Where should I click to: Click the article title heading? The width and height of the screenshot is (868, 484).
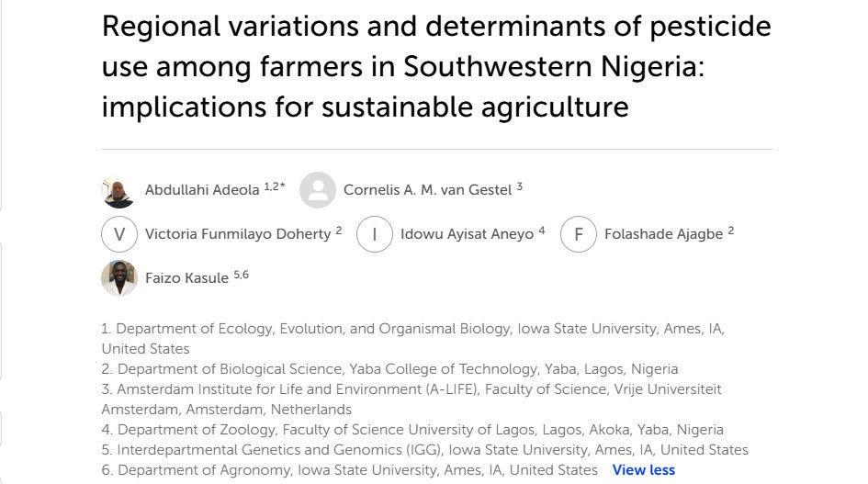click(x=436, y=66)
